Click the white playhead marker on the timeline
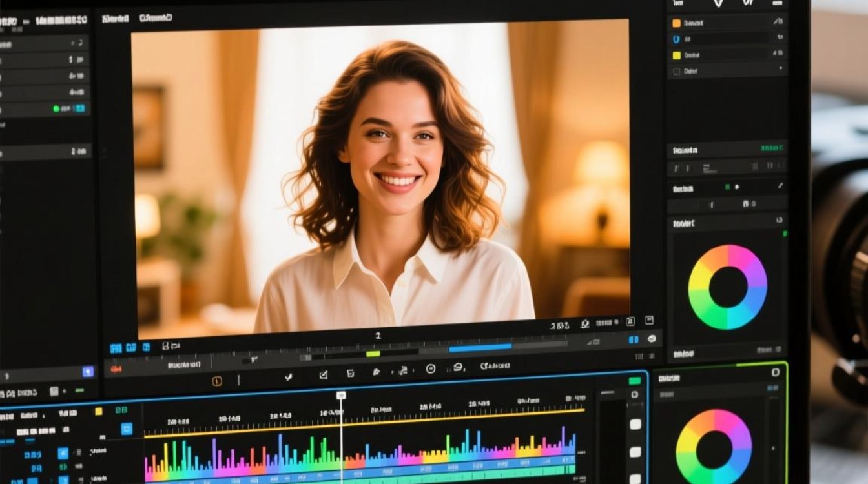This screenshot has height=484, width=868. click(x=341, y=395)
